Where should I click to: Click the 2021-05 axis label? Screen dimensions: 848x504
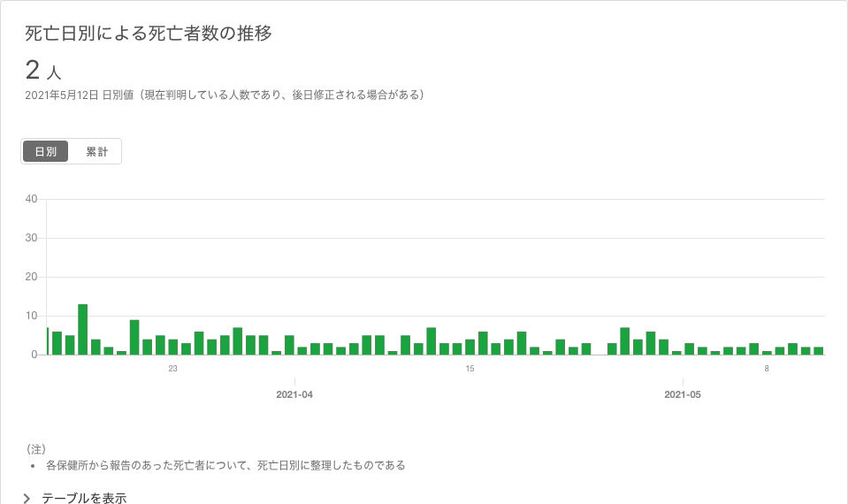(x=683, y=394)
